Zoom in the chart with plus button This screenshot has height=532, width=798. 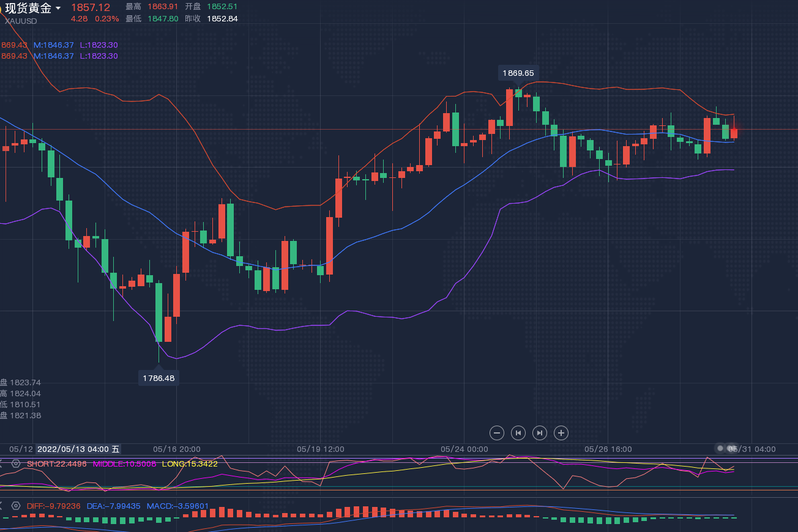pyautogui.click(x=561, y=433)
